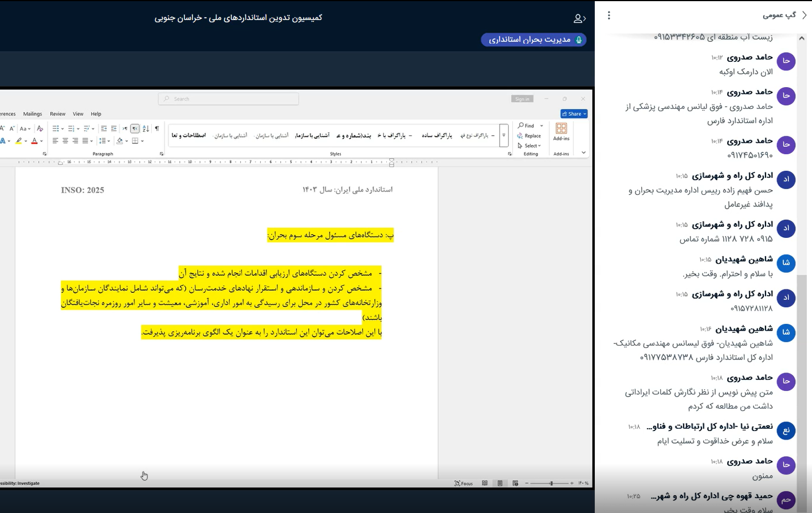Click the blue Share button
This screenshot has height=513, width=812.
[573, 113]
